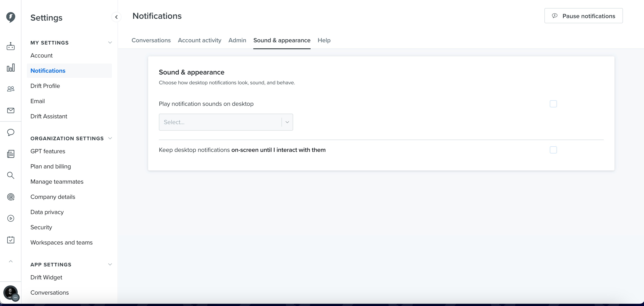The image size is (644, 306).
Task: Switch to the Admin tab
Action: point(237,40)
